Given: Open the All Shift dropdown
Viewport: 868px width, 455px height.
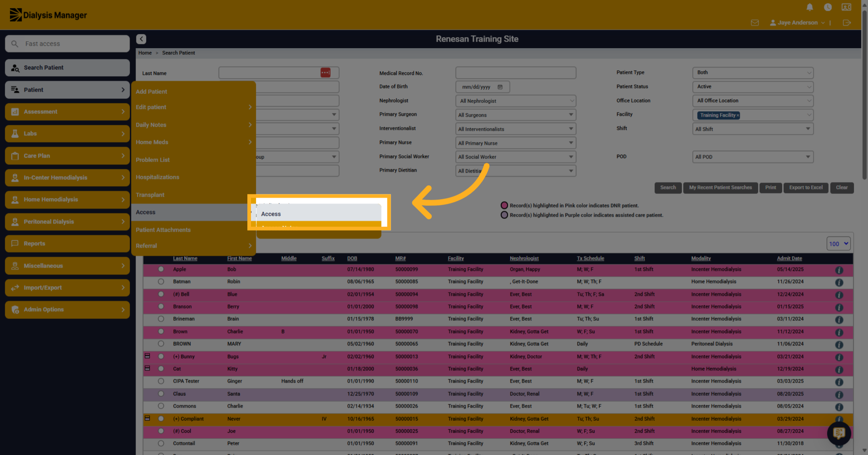Looking at the screenshot, I should (753, 129).
